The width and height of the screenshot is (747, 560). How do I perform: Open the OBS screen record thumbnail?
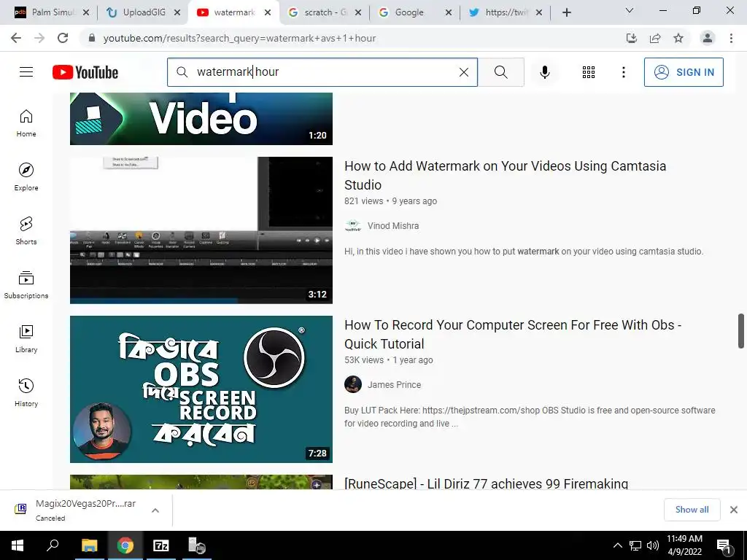click(201, 389)
